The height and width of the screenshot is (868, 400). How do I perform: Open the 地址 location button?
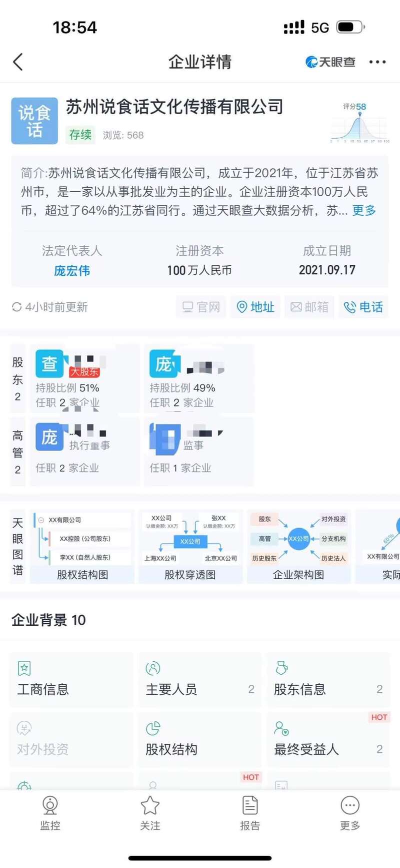255,307
